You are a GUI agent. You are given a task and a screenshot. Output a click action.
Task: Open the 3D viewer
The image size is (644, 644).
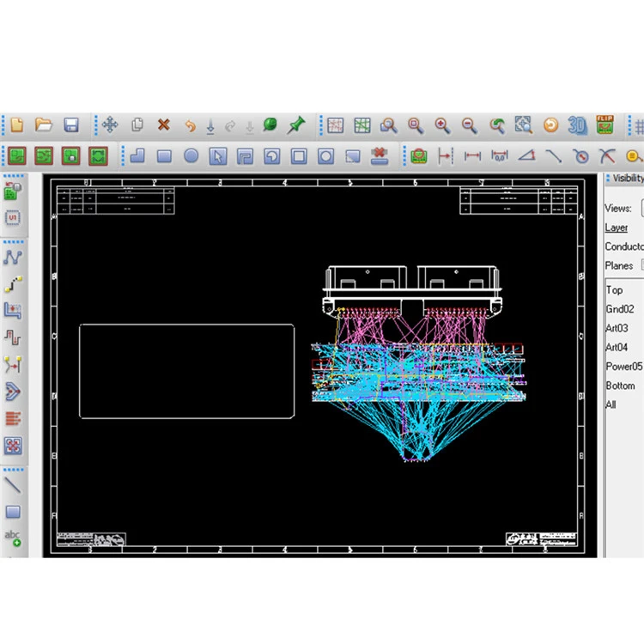click(x=578, y=125)
